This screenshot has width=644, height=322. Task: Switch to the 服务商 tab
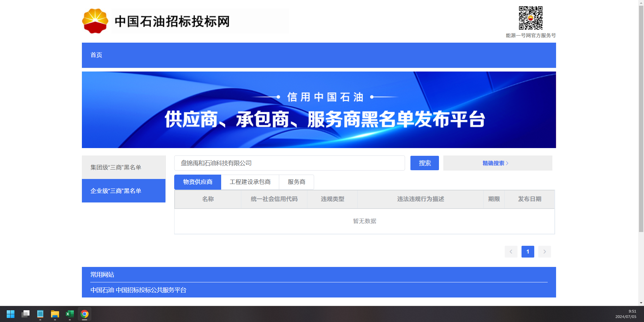tap(297, 182)
